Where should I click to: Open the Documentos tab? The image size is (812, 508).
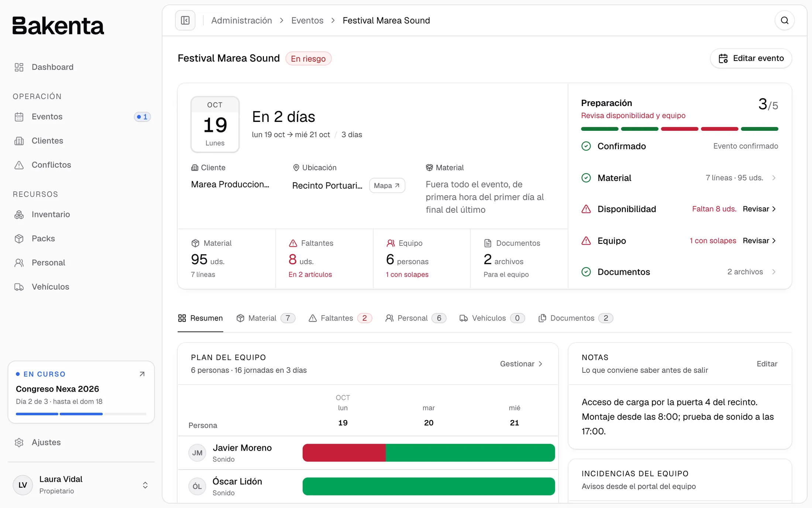click(576, 318)
